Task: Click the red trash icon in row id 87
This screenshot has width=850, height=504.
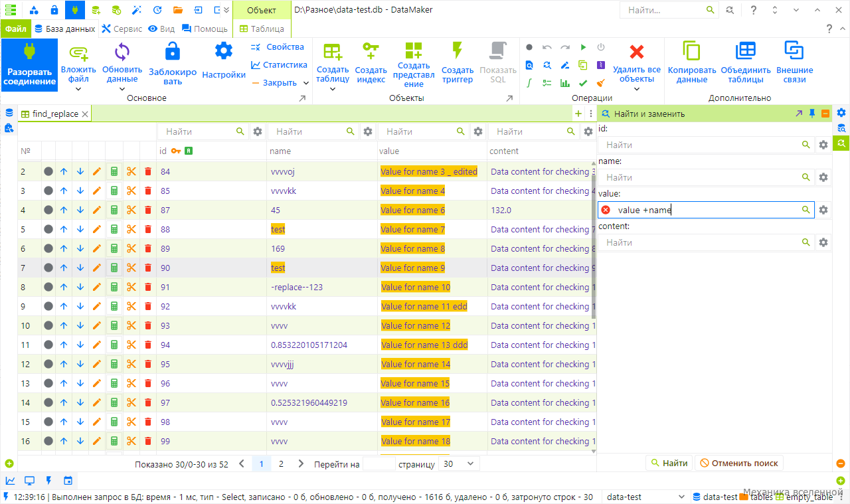Action: [x=147, y=210]
